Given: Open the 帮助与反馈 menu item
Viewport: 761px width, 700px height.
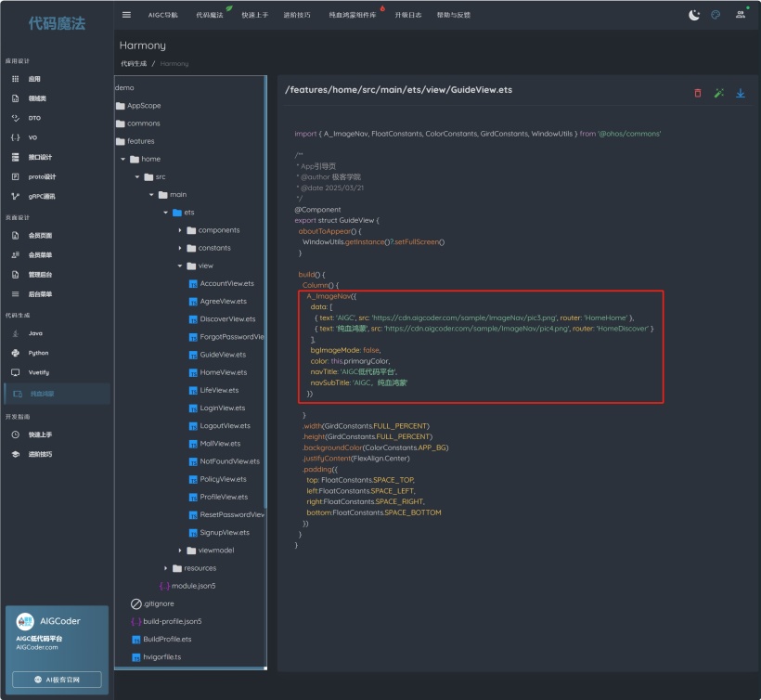Looking at the screenshot, I should coord(453,16).
